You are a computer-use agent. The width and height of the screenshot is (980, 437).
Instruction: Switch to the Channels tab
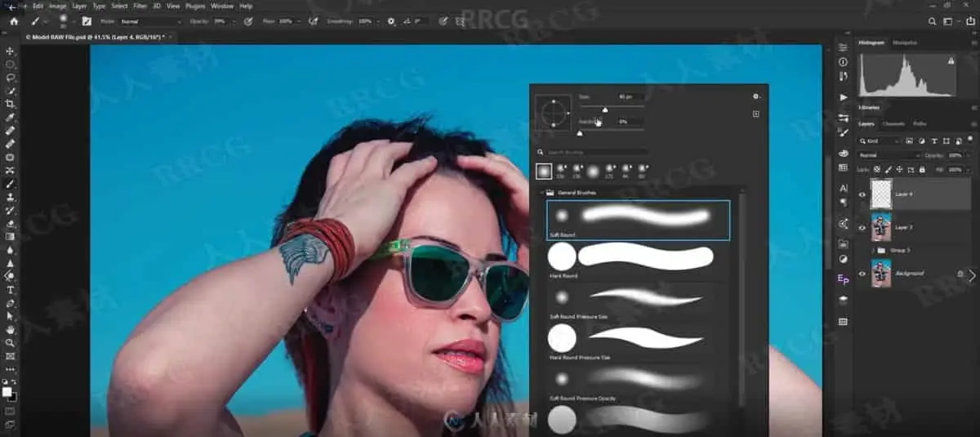[893, 124]
